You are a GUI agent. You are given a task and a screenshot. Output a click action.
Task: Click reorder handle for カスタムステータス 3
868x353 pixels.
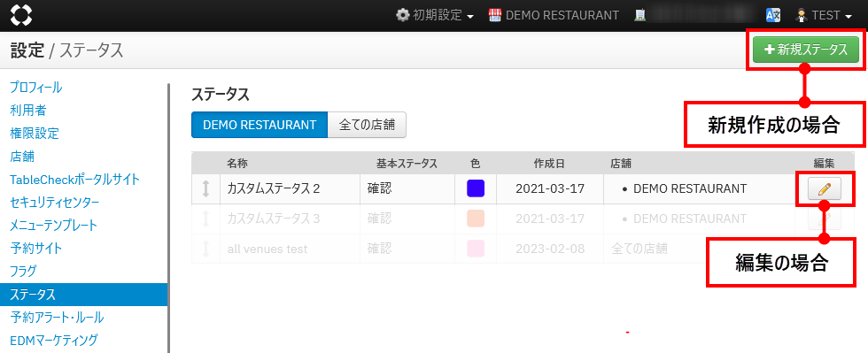tap(205, 219)
